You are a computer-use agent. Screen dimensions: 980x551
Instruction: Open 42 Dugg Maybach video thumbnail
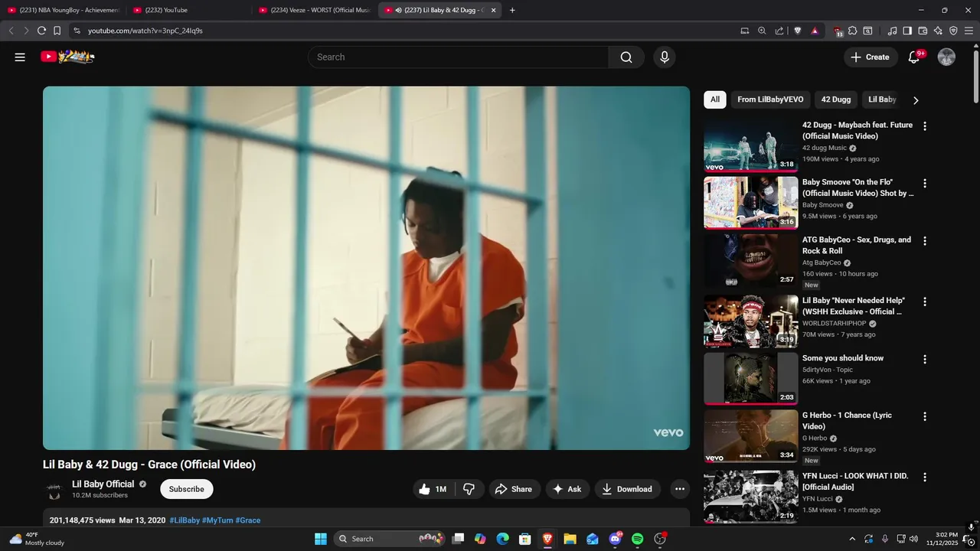click(751, 145)
